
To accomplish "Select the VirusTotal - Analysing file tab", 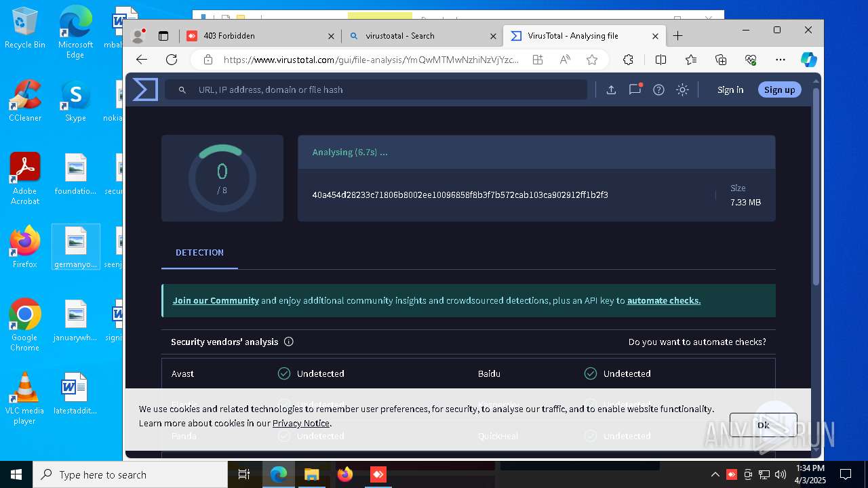I will 584,36.
